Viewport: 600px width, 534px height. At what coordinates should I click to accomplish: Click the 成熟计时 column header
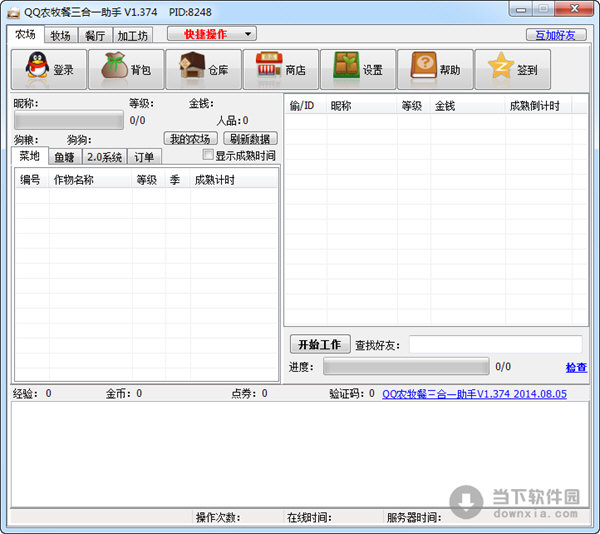(233, 180)
